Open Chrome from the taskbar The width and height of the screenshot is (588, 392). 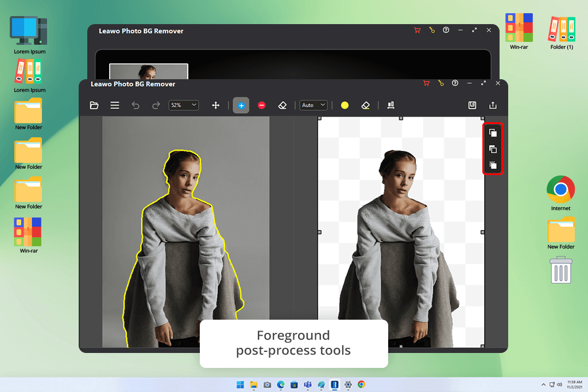tap(362, 385)
